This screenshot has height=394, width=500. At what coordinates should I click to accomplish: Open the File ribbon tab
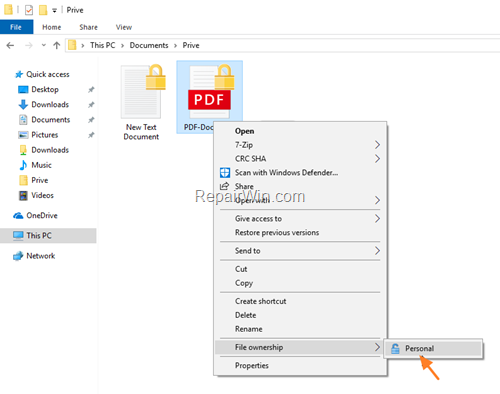[16, 27]
